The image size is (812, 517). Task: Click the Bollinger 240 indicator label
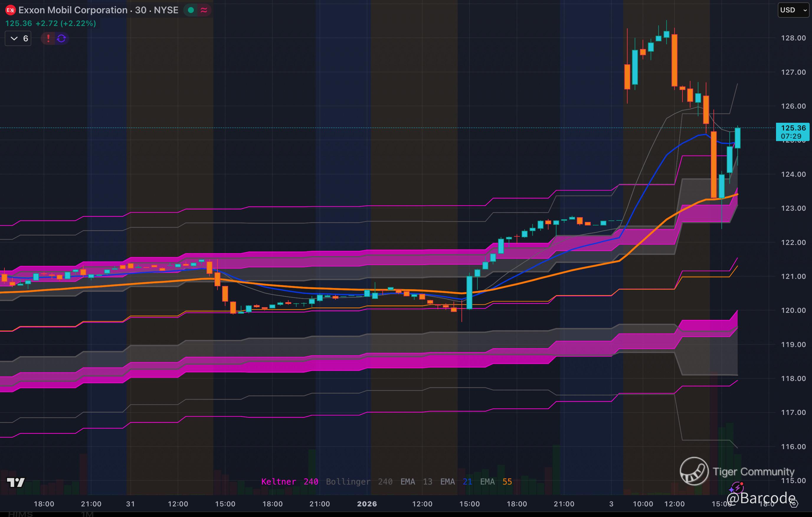coord(359,482)
